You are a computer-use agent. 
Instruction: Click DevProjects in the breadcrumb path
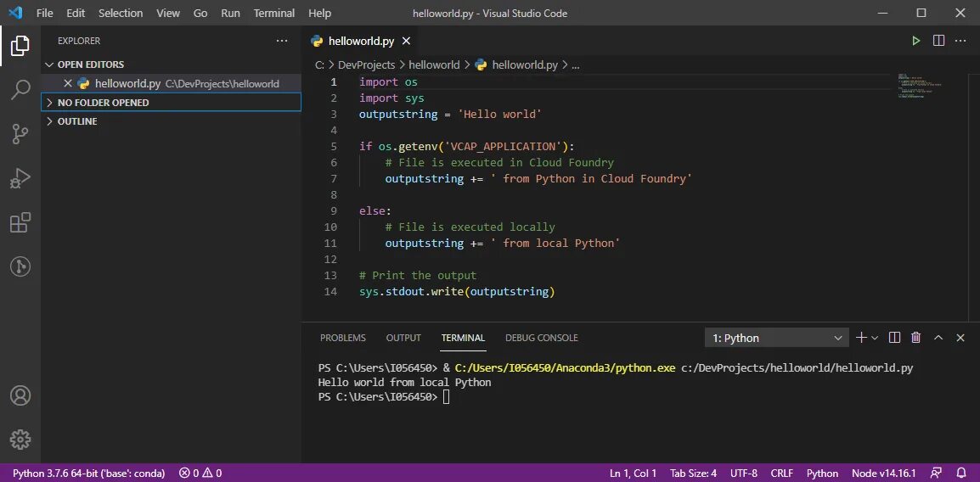pyautogui.click(x=366, y=65)
